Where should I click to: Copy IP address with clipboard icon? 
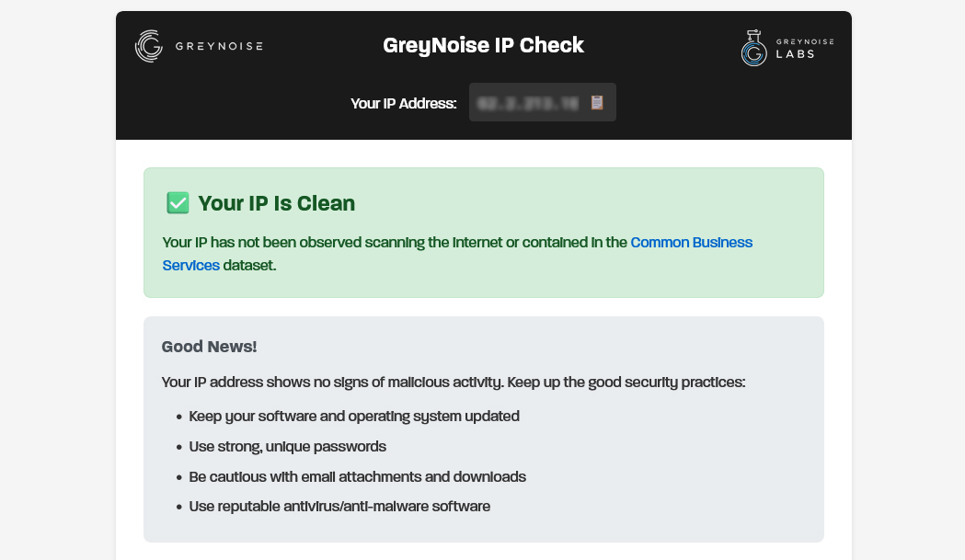[597, 102]
